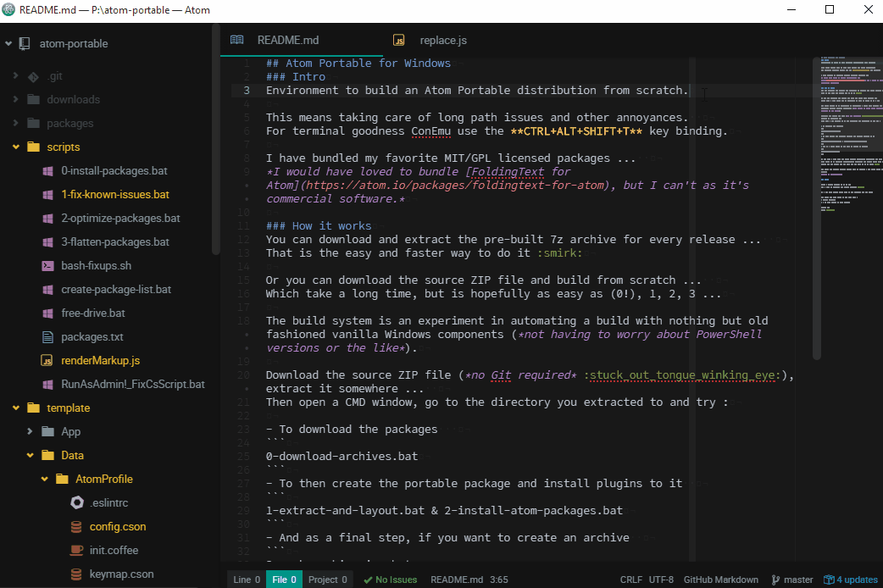Click the Windows icon beside RunAsAdmin!_FixCsScript.bat

tap(47, 384)
